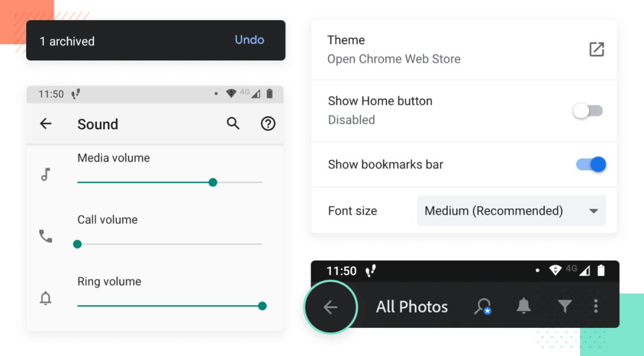The image size is (644, 356).
Task: Open search in the Sound settings
Action: pos(233,123)
